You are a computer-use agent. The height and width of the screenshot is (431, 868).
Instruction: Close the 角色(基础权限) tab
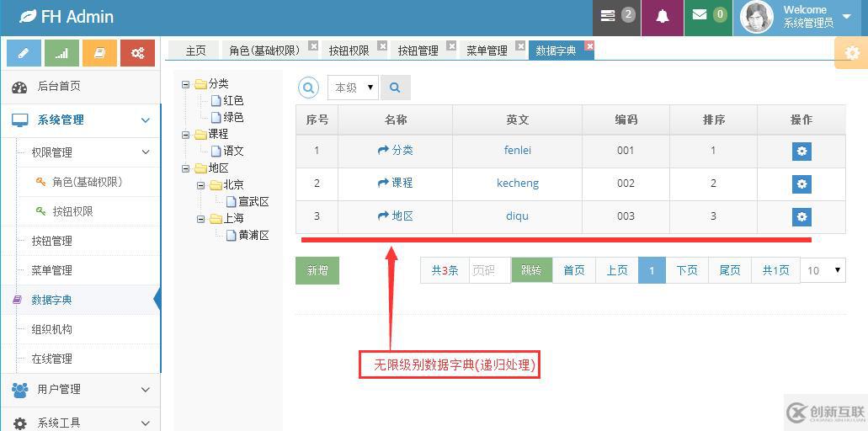click(313, 45)
